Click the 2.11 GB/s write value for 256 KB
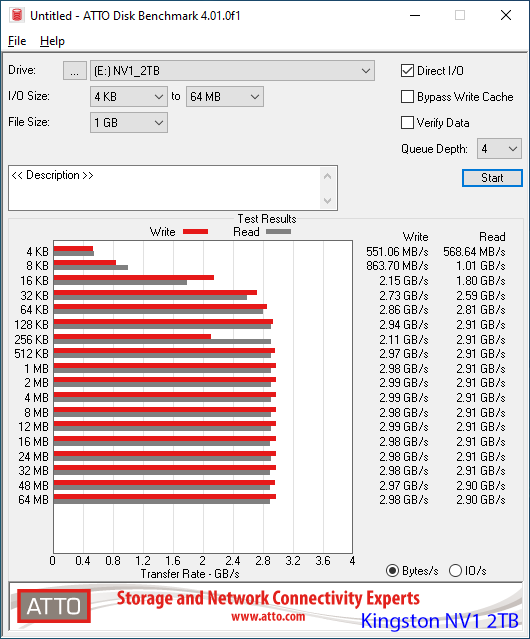The height and width of the screenshot is (639, 530). [404, 339]
